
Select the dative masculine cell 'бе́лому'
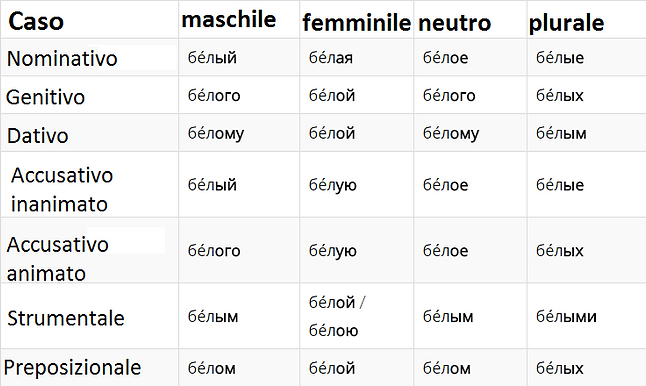point(216,133)
